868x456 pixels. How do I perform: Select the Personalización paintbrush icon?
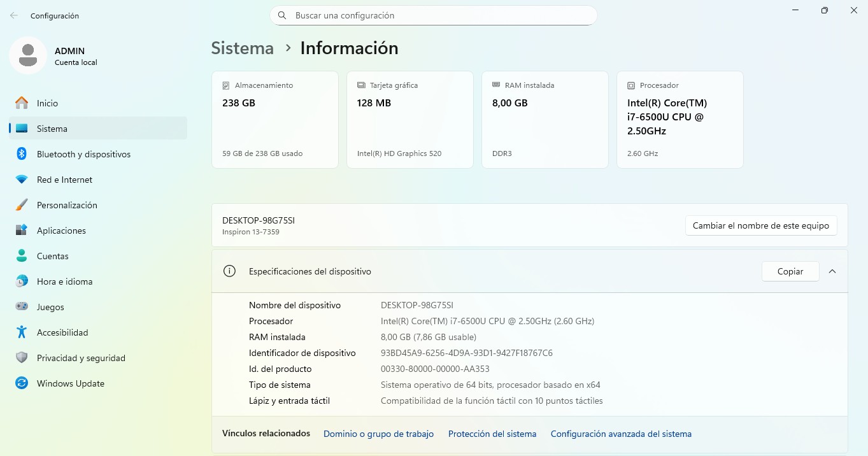tap(22, 205)
